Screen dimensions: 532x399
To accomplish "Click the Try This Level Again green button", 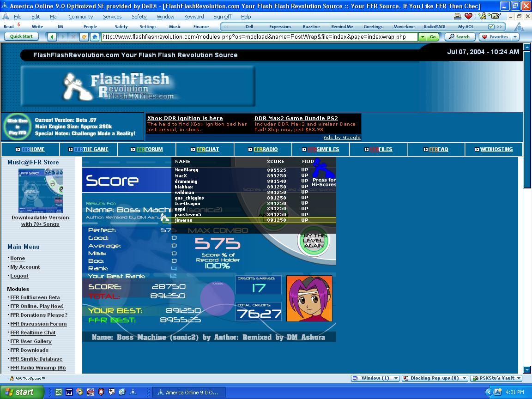I will (314, 241).
